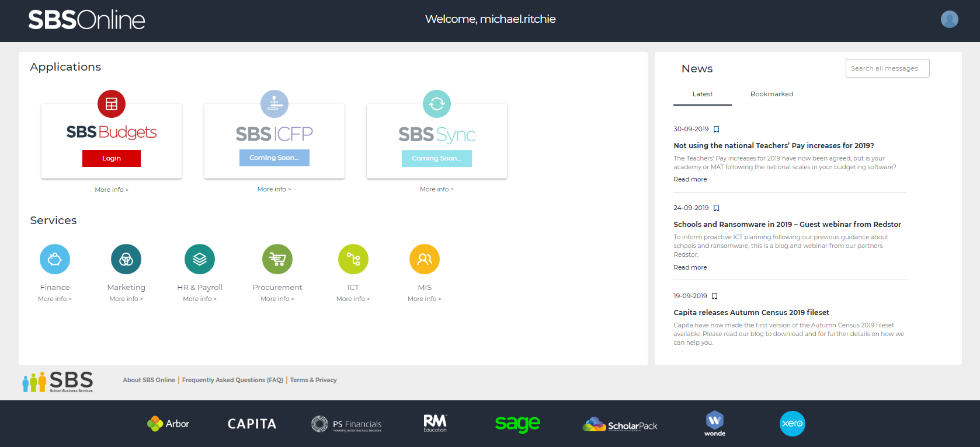Click the Xero partner logo

(x=793, y=424)
